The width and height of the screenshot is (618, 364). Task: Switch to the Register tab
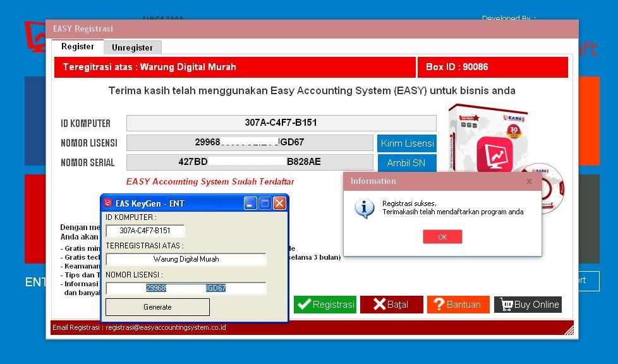(78, 47)
